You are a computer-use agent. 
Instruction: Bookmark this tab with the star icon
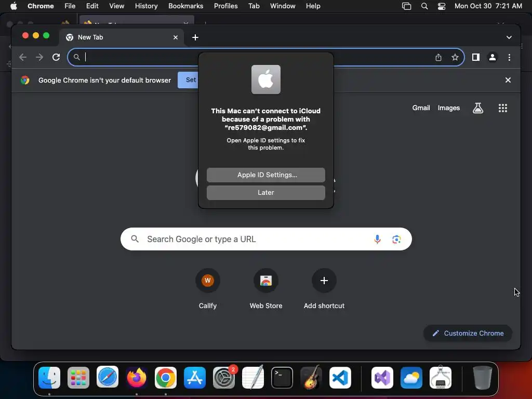(455, 57)
